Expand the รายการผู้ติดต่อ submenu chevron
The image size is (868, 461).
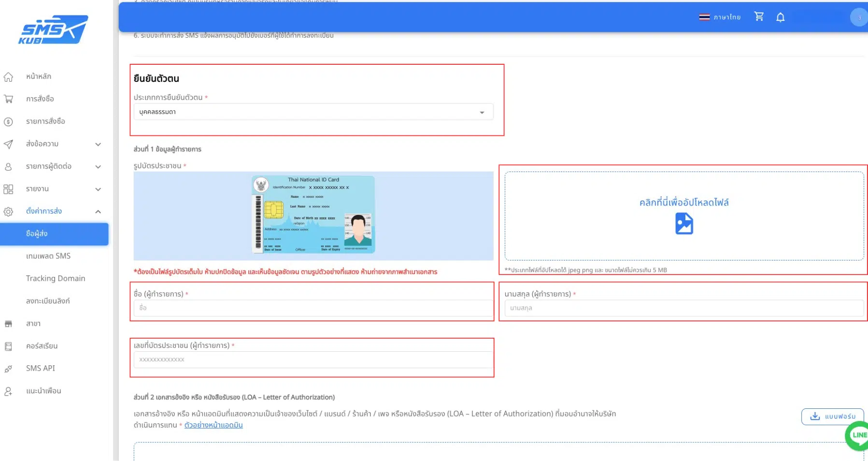98,167
